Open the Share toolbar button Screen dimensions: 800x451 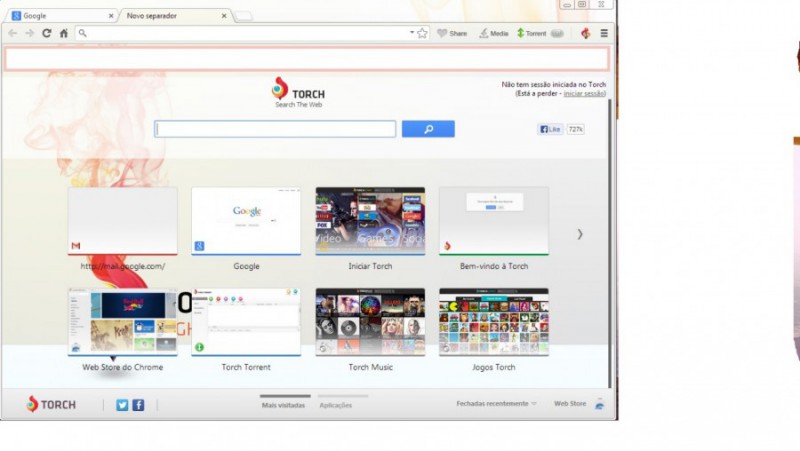[x=452, y=33]
